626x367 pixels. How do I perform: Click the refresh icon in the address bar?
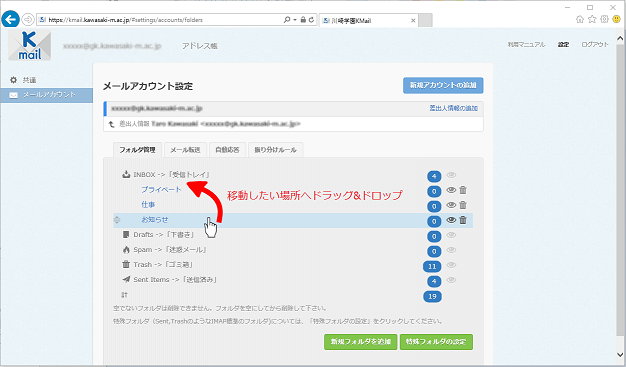click(x=311, y=20)
